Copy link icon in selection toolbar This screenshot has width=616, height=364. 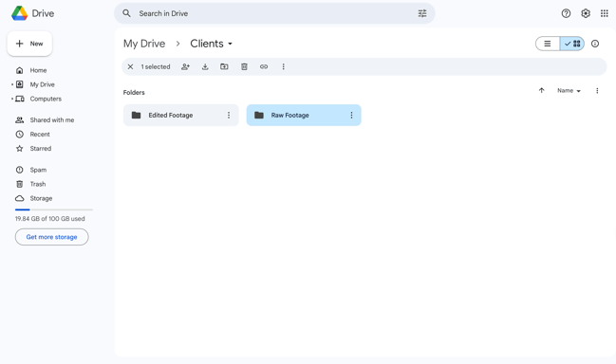point(264,66)
